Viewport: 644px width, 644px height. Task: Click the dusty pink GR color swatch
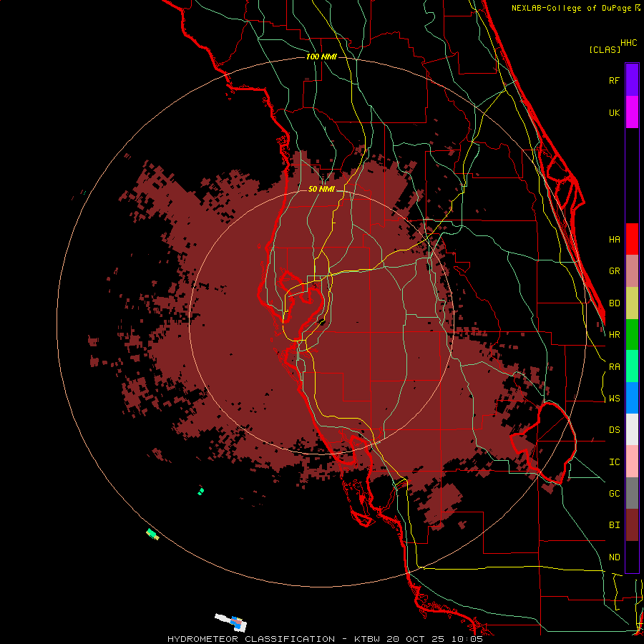[x=632, y=271]
